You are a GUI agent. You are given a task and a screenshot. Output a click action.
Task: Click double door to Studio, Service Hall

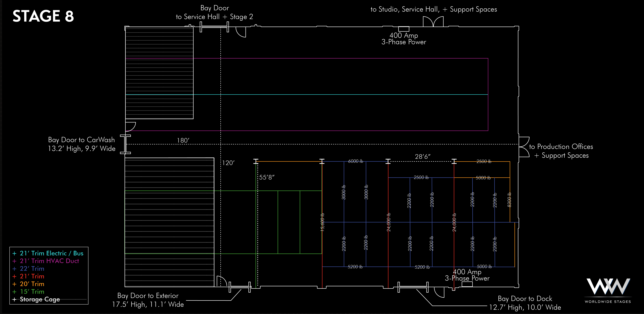(433, 22)
